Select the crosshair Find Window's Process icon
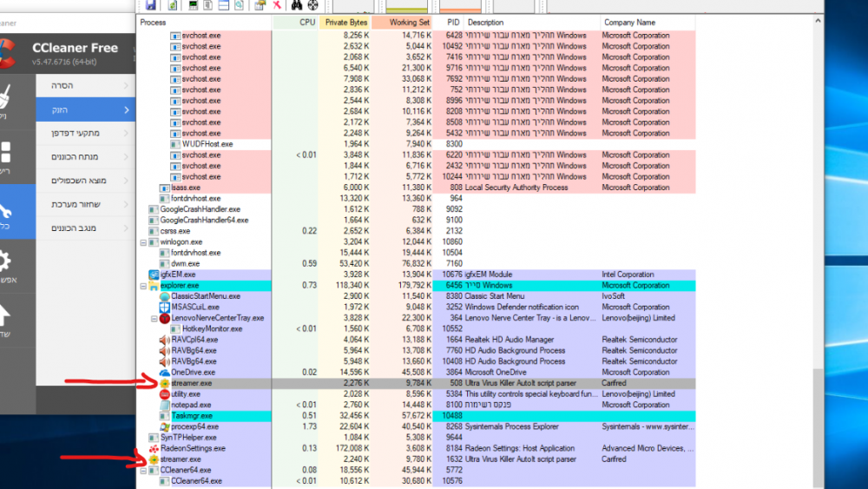Screen dimensions: 868x489 click(x=312, y=5)
